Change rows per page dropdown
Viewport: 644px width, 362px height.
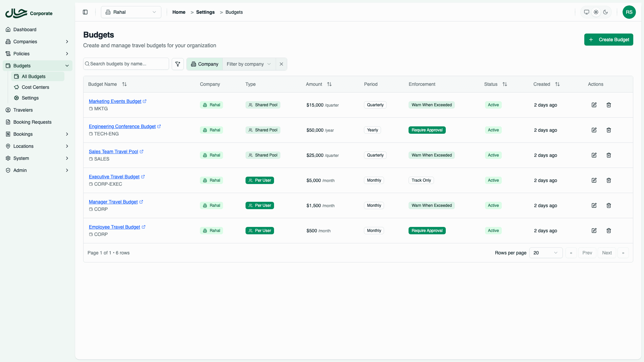coord(545,253)
